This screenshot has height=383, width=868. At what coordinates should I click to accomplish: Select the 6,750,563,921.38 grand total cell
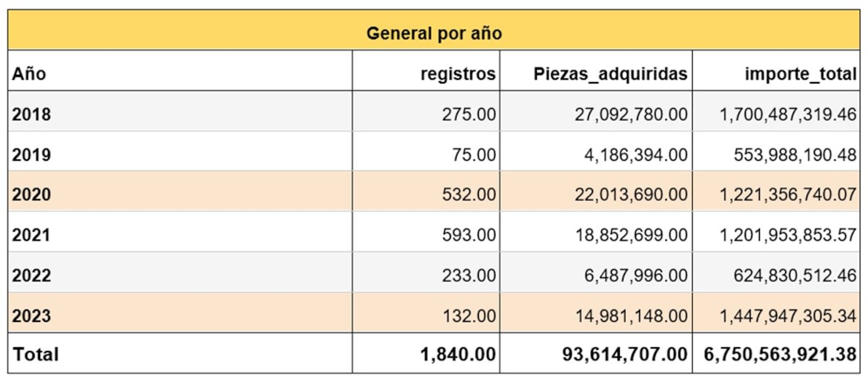(780, 354)
